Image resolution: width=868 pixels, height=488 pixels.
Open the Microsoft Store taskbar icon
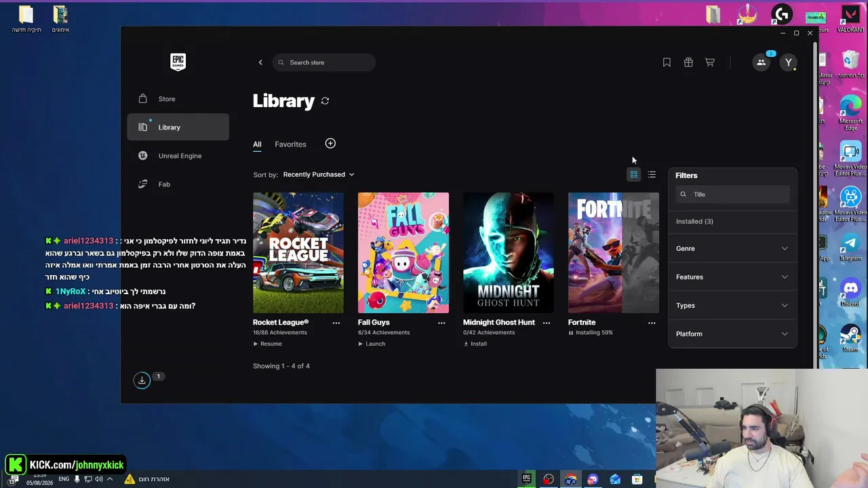click(637, 479)
